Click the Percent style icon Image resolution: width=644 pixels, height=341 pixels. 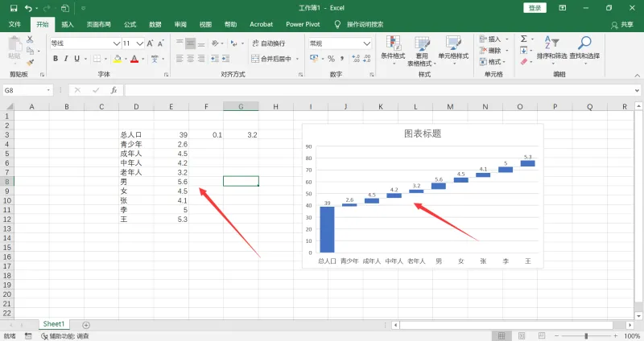pos(331,59)
